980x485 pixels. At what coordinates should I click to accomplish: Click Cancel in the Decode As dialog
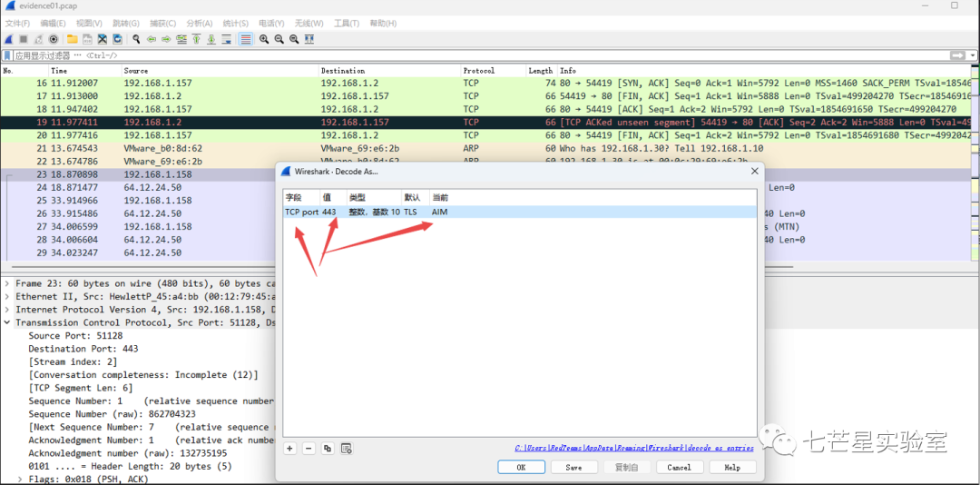point(679,467)
